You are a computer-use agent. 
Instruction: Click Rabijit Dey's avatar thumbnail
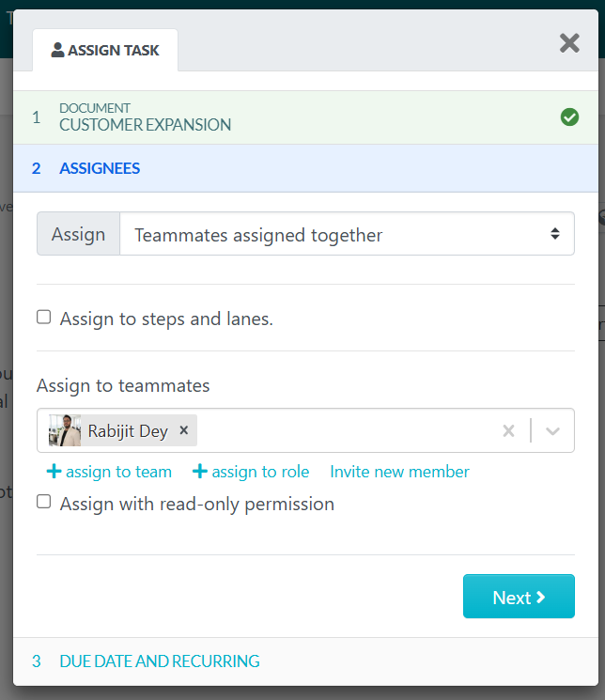(65, 431)
